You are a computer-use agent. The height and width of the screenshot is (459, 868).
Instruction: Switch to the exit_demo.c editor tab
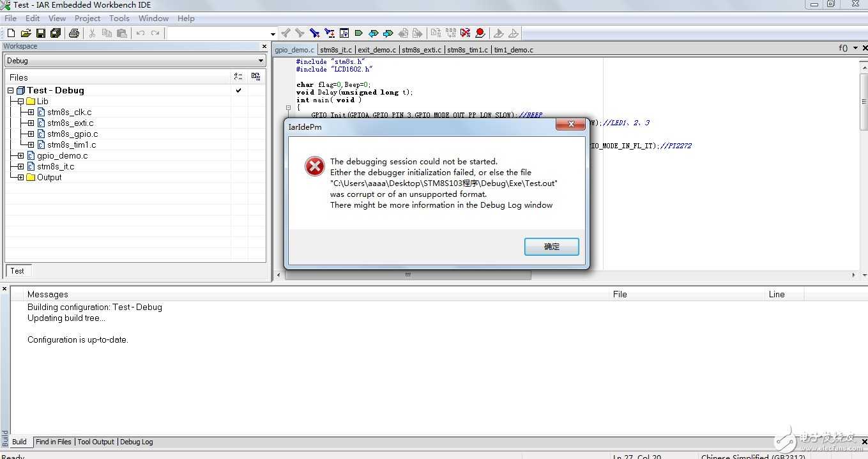pyautogui.click(x=377, y=50)
